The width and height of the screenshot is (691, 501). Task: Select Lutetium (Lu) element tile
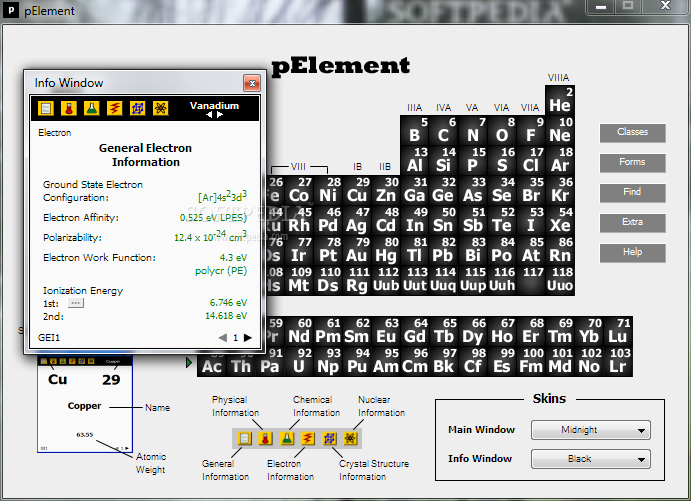click(618, 331)
